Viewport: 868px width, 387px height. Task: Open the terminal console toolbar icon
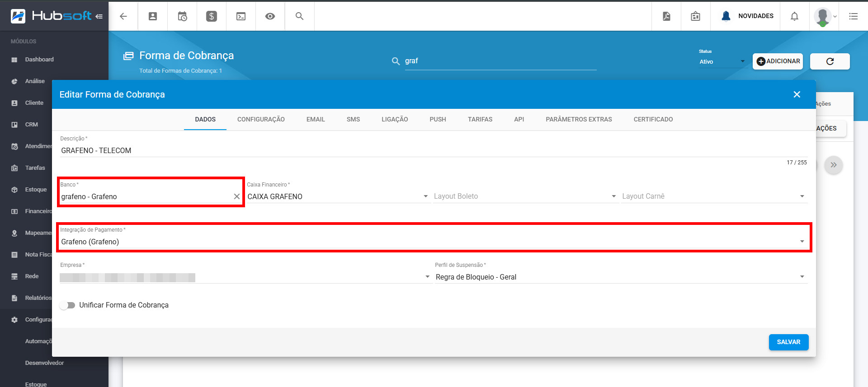point(241,16)
